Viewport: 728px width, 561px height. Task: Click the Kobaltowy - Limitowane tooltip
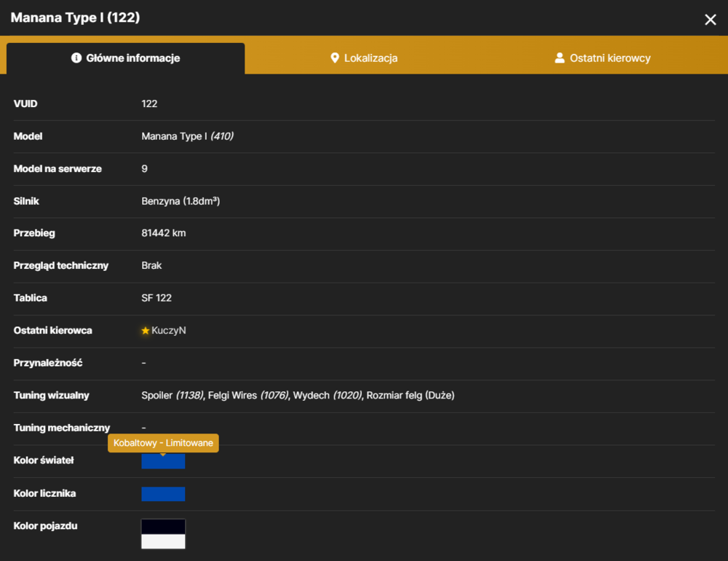tap(163, 443)
